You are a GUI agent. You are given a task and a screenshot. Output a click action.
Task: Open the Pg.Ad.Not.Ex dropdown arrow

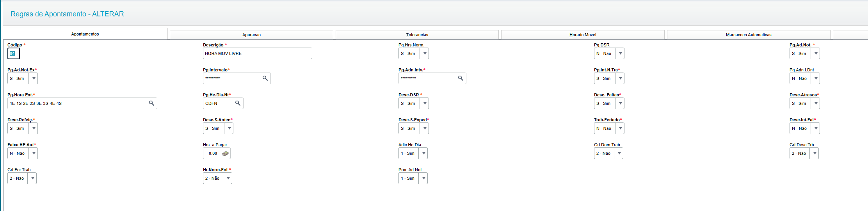coord(34,78)
